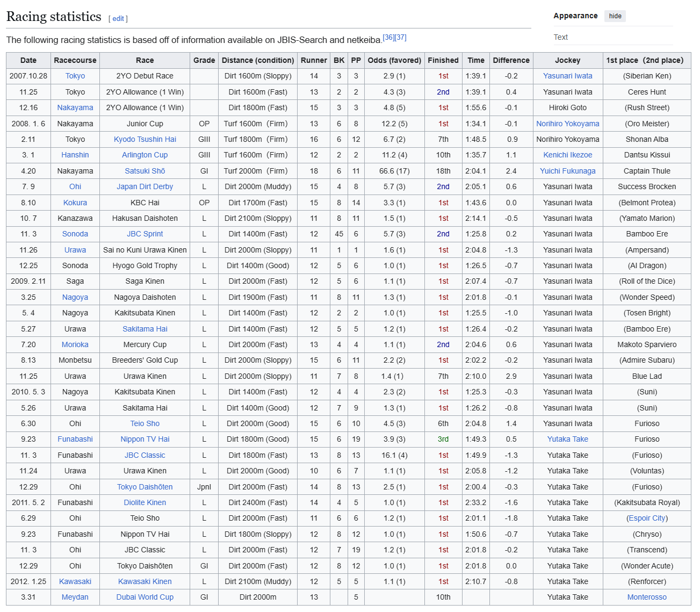Open the Diolite Kinen race link

click(x=145, y=503)
